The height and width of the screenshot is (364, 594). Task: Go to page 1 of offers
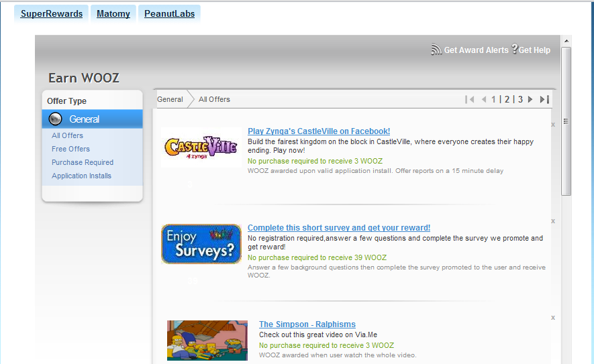[493, 99]
